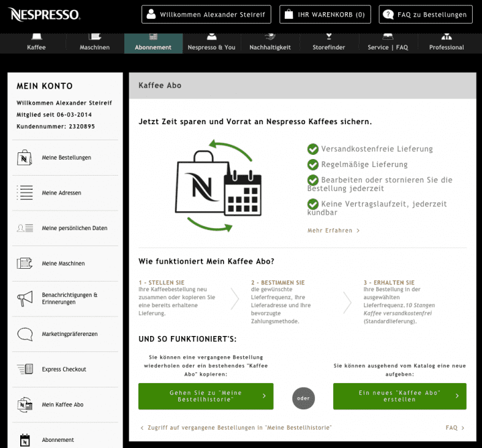482x448 pixels.
Task: Click the Abonnement calendar nav icon
Action: [153, 37]
